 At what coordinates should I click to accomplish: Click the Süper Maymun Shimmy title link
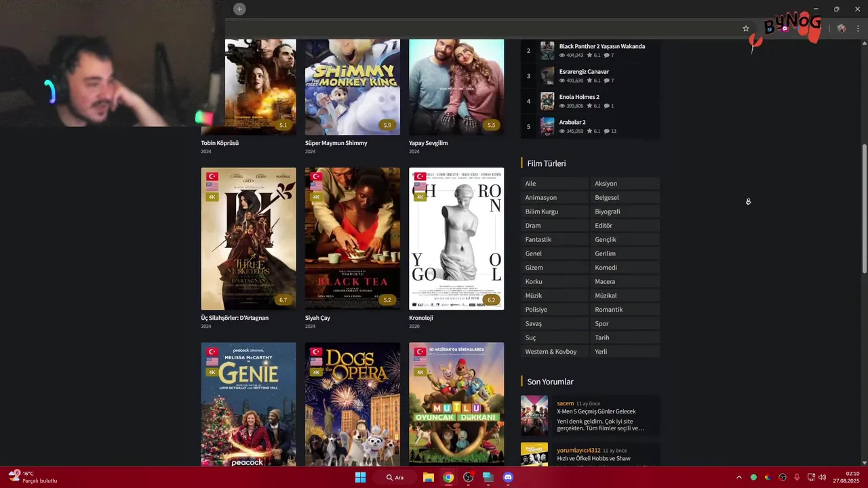(336, 143)
